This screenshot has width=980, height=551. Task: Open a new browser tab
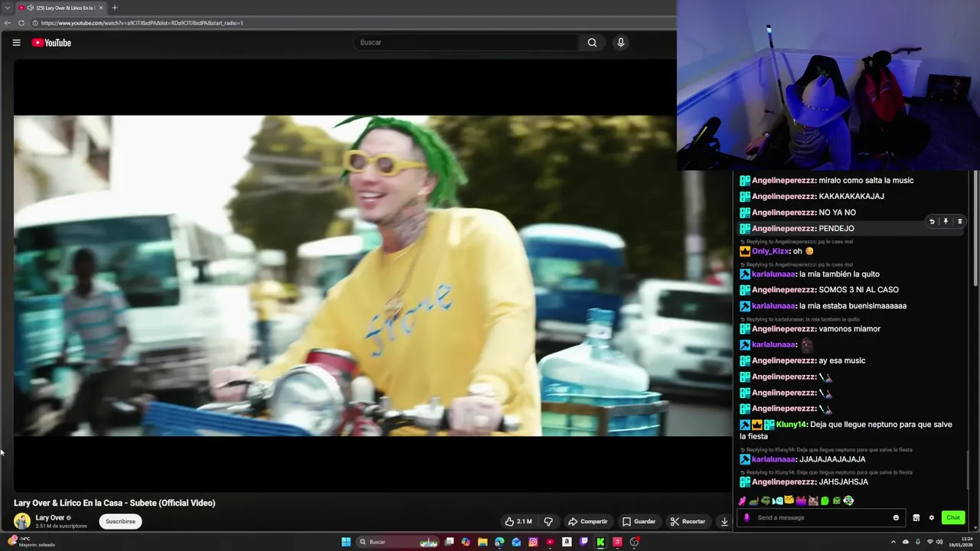point(115,8)
